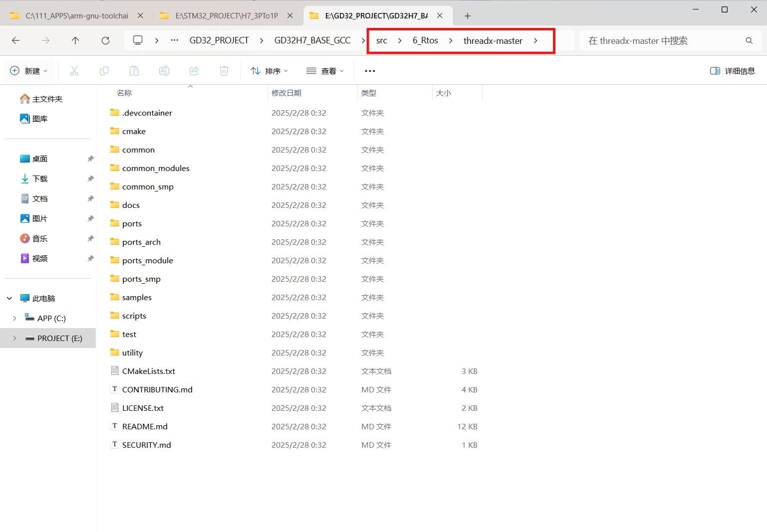The height and width of the screenshot is (532, 767).
Task: Open the 排序 (Sort) dropdown
Action: click(x=269, y=71)
